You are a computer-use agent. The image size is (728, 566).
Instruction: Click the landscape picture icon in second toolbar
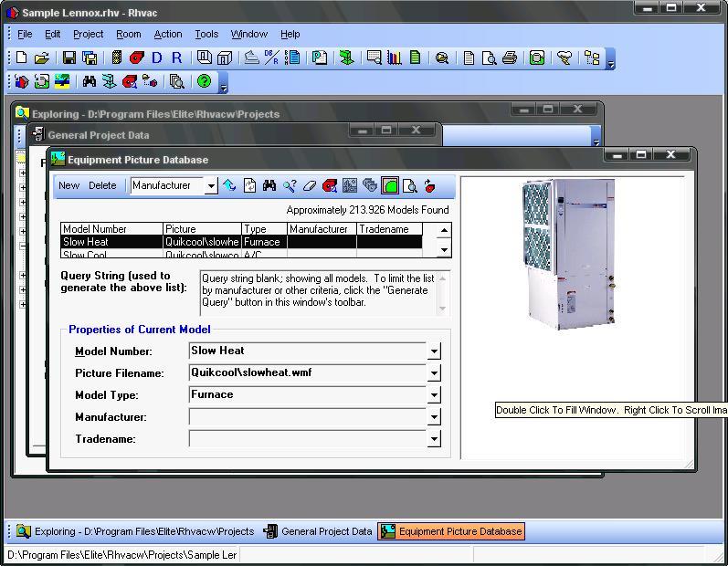[62, 81]
